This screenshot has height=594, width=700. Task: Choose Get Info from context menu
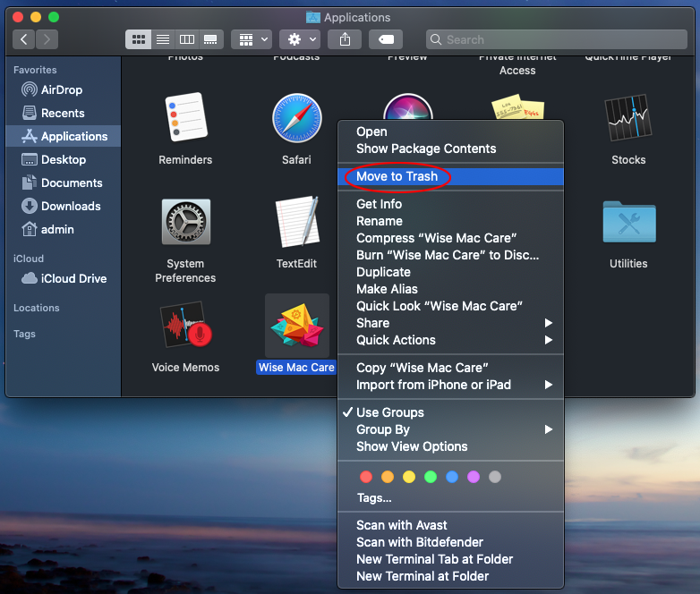coord(451,204)
